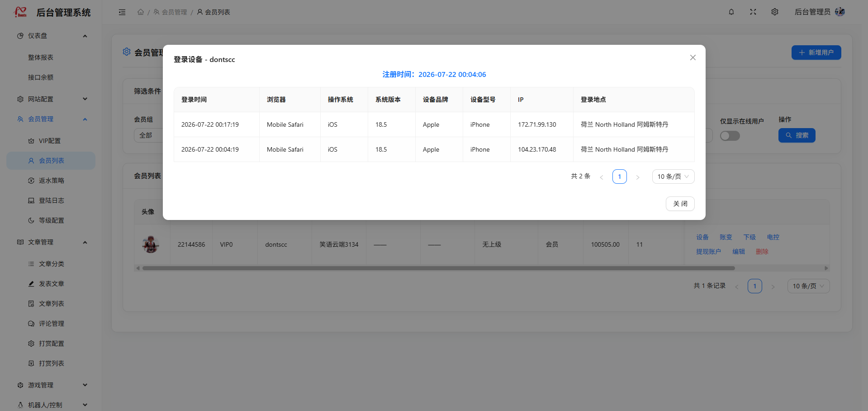Go to previous page in dialog pagination
The image size is (868, 411).
[x=601, y=177]
